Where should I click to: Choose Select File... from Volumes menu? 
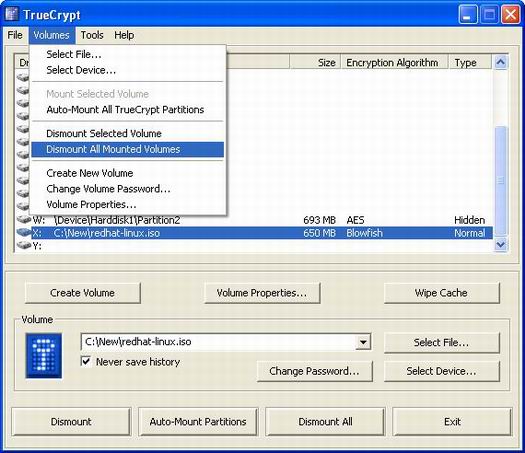[128, 54]
